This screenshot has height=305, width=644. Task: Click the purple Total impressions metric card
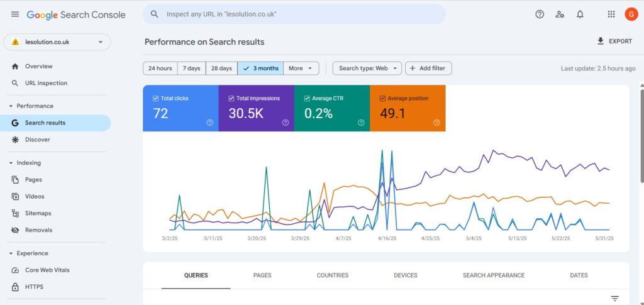coord(257,108)
